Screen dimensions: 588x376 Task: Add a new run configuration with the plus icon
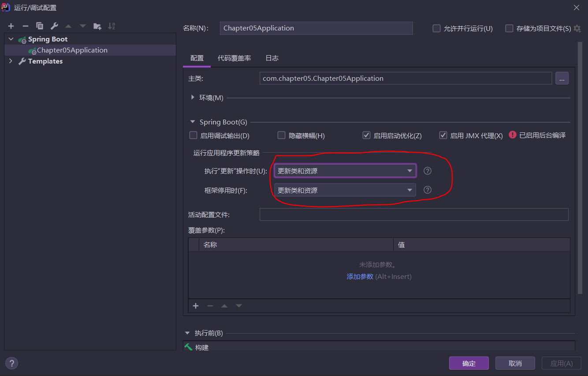pos(11,26)
